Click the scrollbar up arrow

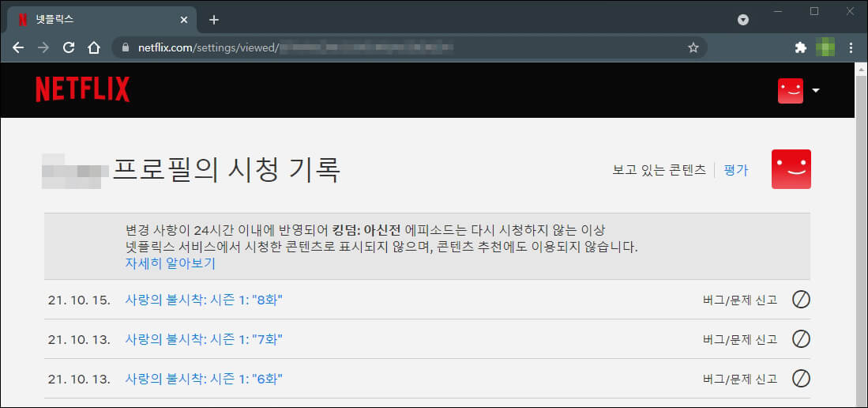[x=862, y=70]
